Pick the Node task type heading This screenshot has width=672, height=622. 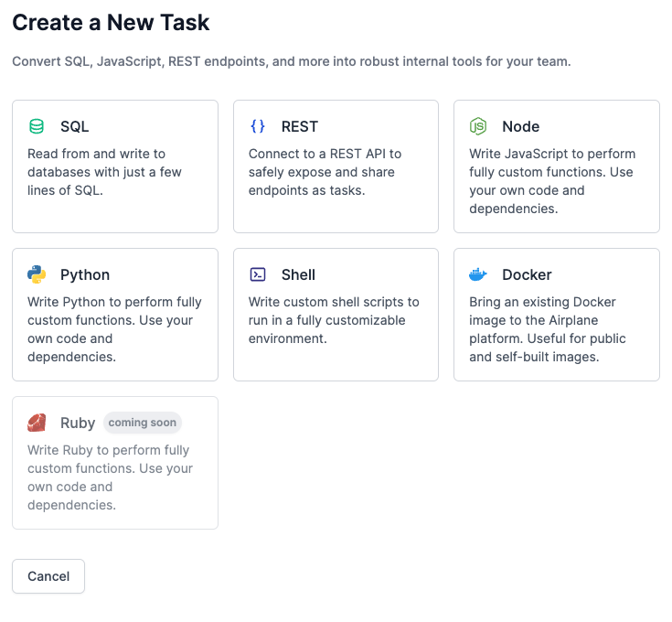pyautogui.click(x=521, y=126)
